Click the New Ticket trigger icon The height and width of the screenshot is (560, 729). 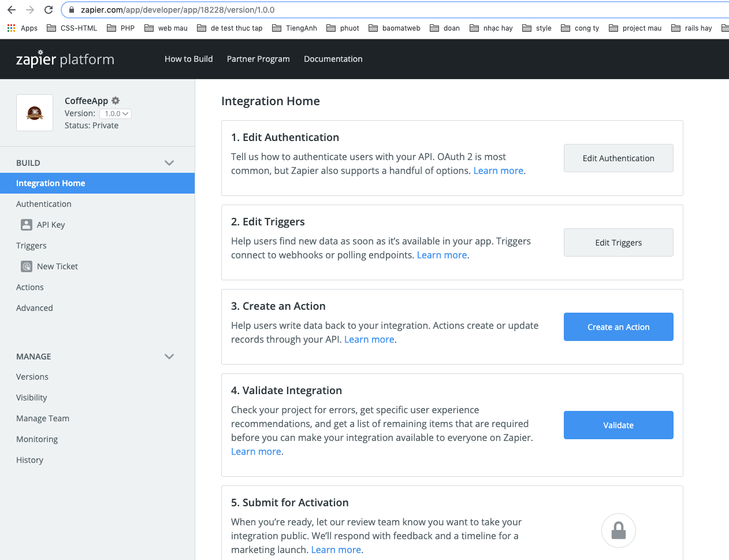[x=27, y=266]
